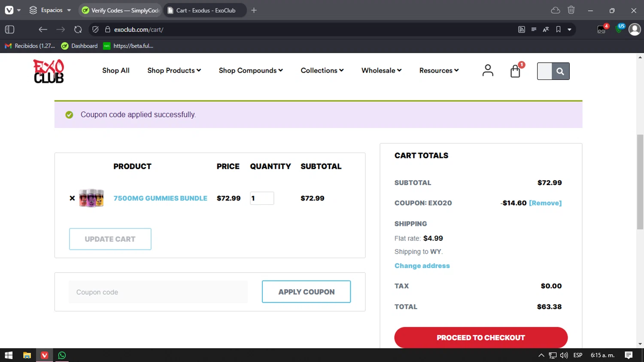The height and width of the screenshot is (362, 644).
Task: Click the TOTAL value $63.38
Action: coord(549,307)
